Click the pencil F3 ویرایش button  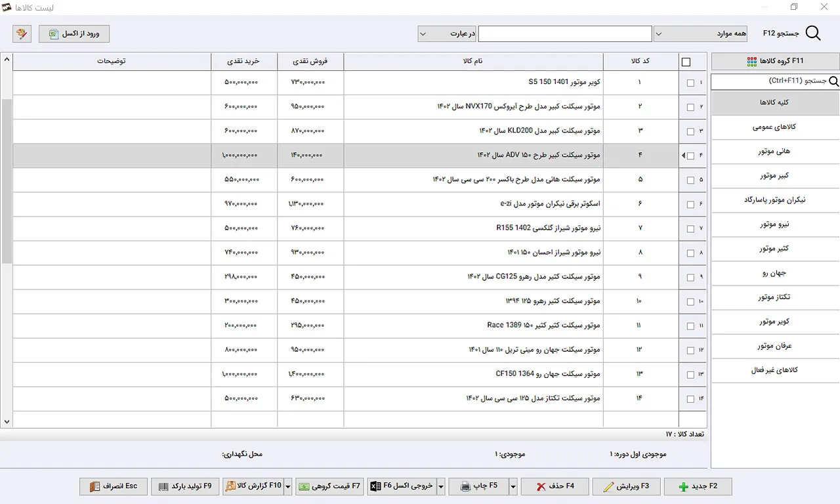tap(626, 486)
